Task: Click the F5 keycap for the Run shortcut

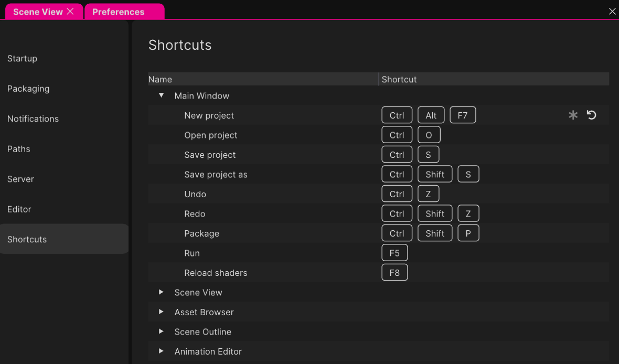Action: point(394,252)
